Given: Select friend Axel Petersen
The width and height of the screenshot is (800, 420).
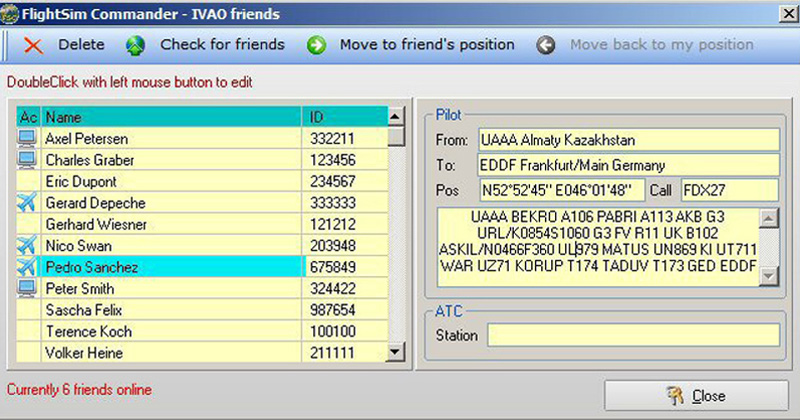Looking at the screenshot, I should (171, 138).
